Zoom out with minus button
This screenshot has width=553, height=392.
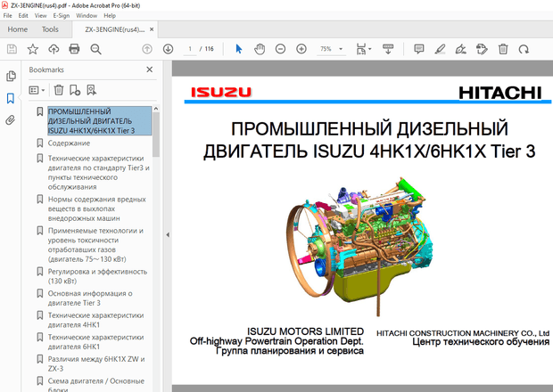280,49
